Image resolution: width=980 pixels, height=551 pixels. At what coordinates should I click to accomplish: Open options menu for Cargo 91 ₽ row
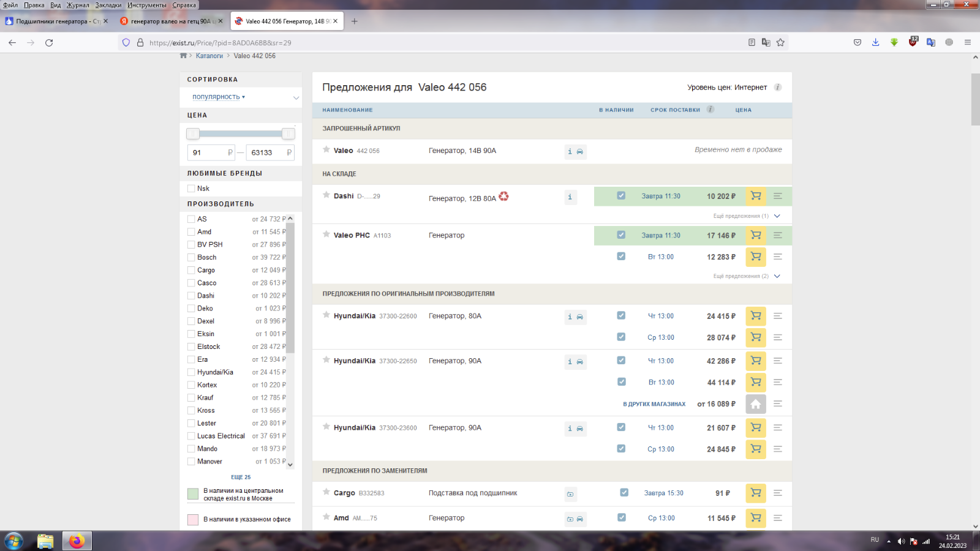tap(778, 493)
